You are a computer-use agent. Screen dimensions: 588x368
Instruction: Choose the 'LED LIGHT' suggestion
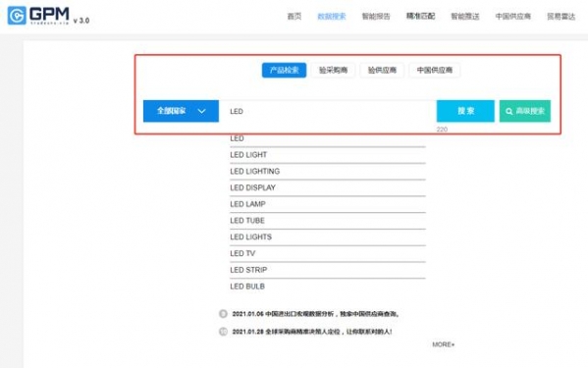pos(328,155)
